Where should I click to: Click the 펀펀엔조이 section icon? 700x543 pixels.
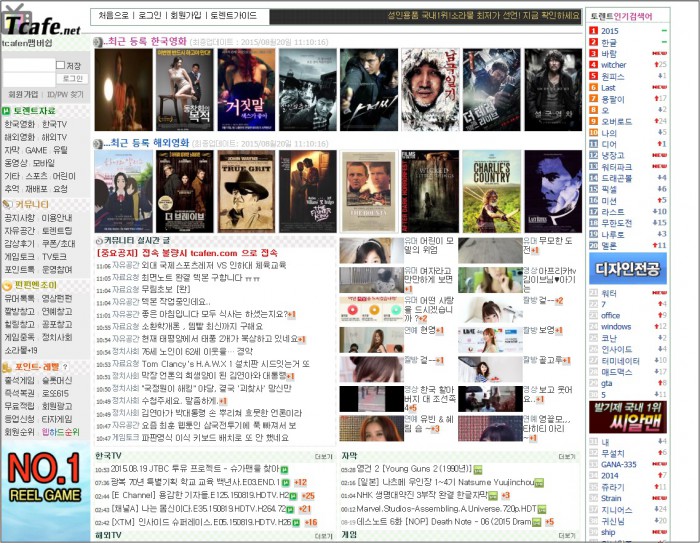[x=7, y=285]
